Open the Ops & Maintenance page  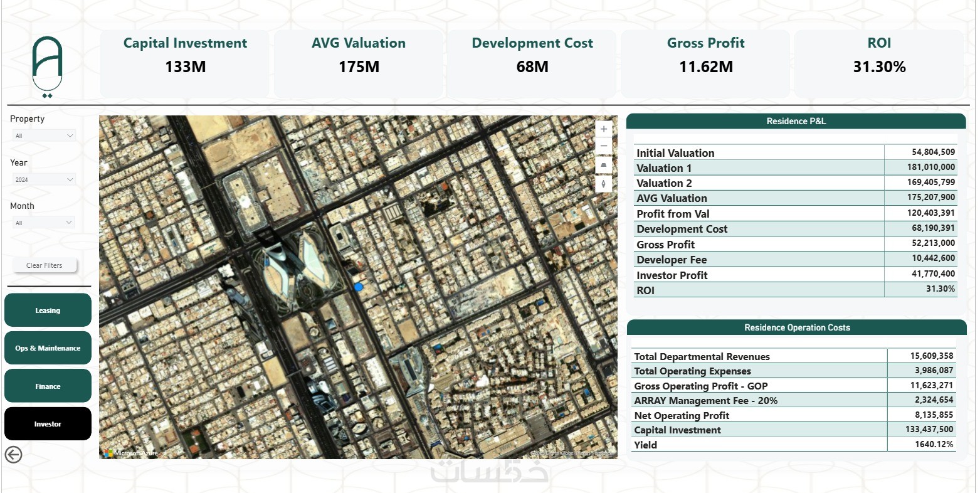[x=48, y=348]
